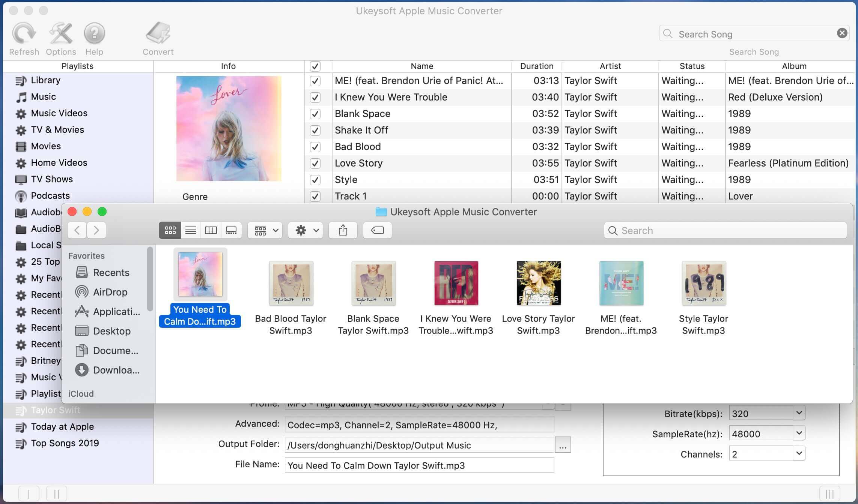Click the AirDrop option in Favorites
Screen dimensions: 858x504
(x=110, y=292)
